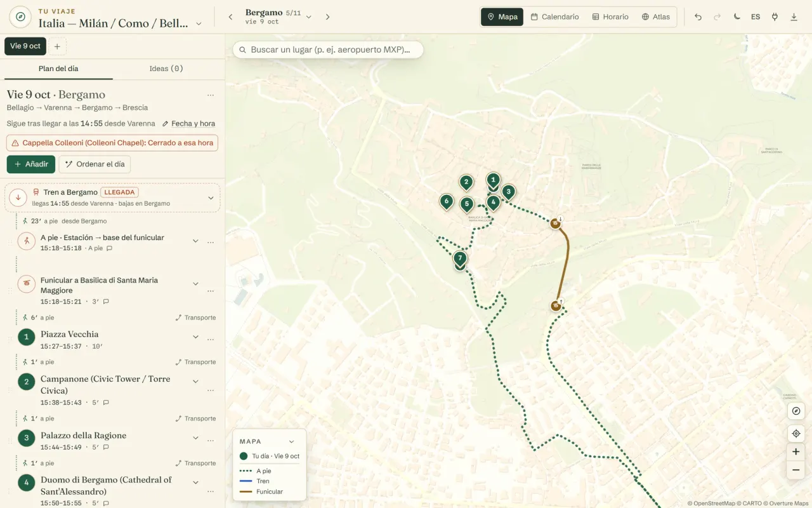
Task: Focus the Buscar un lugar search field
Action: pyautogui.click(x=327, y=50)
